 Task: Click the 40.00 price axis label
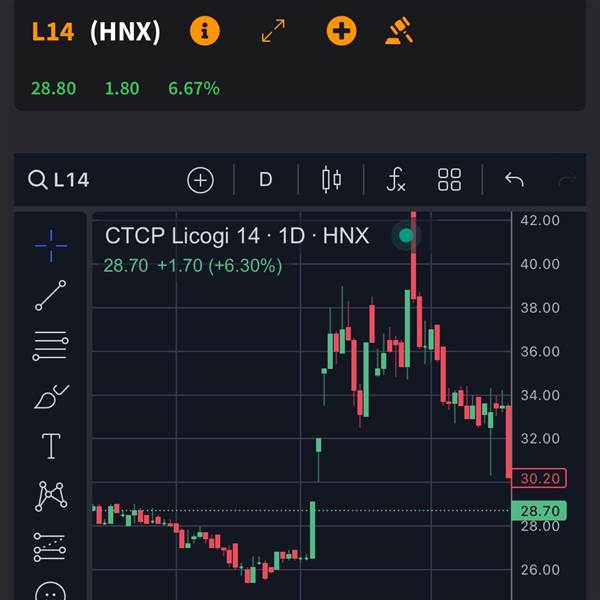coord(540,264)
